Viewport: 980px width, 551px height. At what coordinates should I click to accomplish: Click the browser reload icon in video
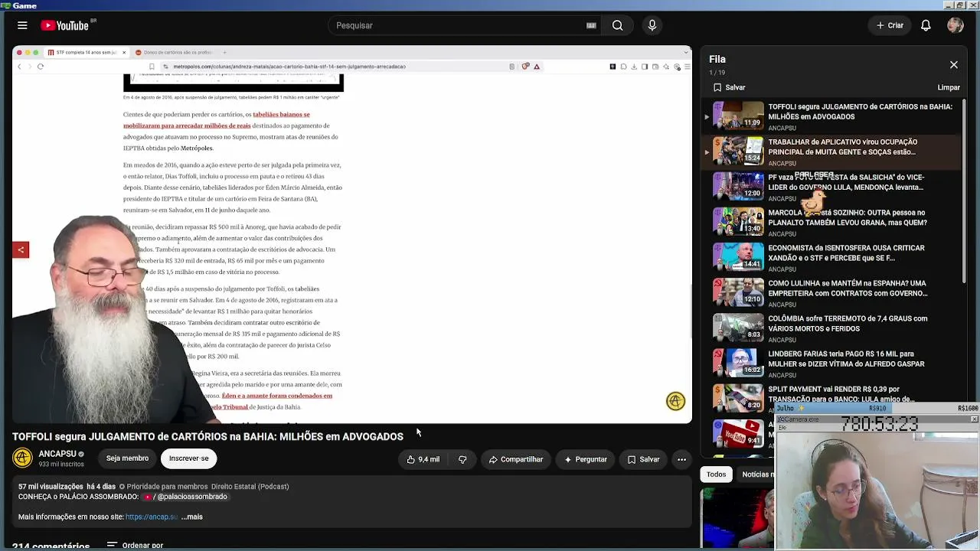[41, 67]
